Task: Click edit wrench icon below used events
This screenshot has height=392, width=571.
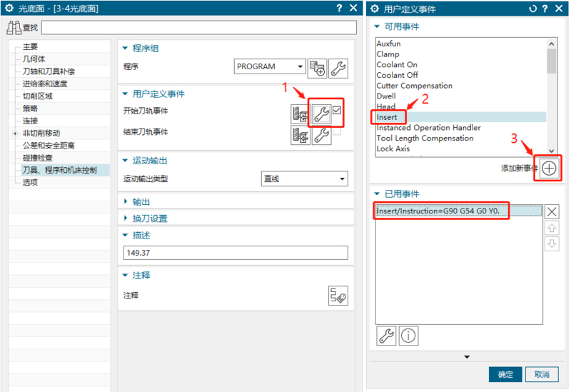Action: 386,336
